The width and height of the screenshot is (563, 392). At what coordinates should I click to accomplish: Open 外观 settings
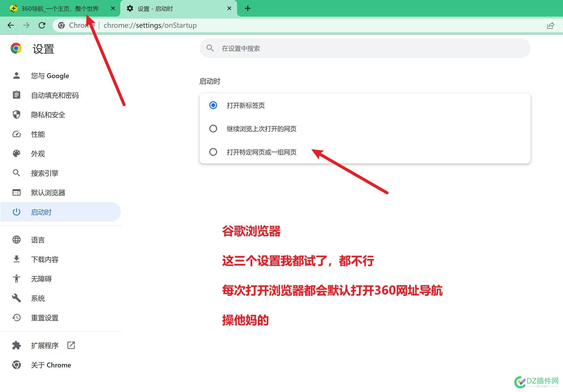(60, 154)
